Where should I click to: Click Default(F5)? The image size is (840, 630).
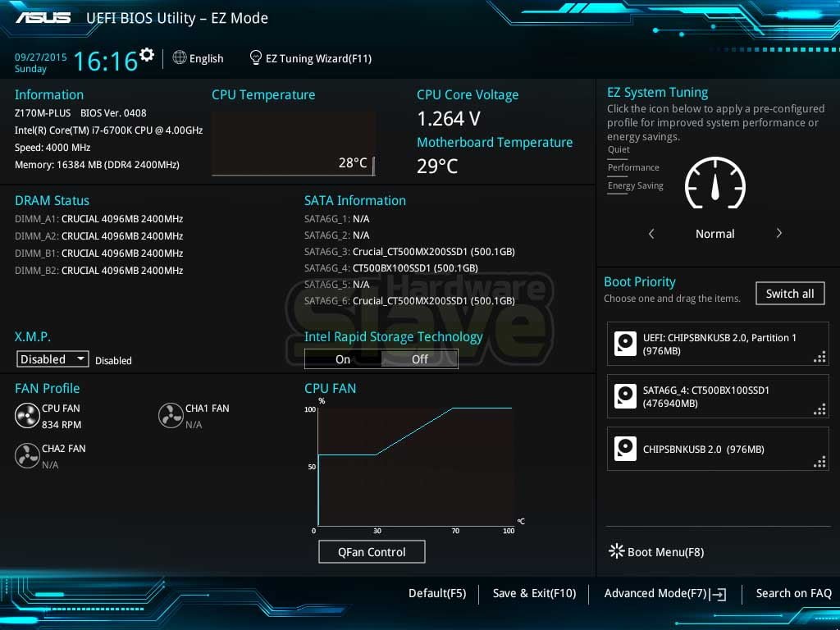click(x=437, y=593)
